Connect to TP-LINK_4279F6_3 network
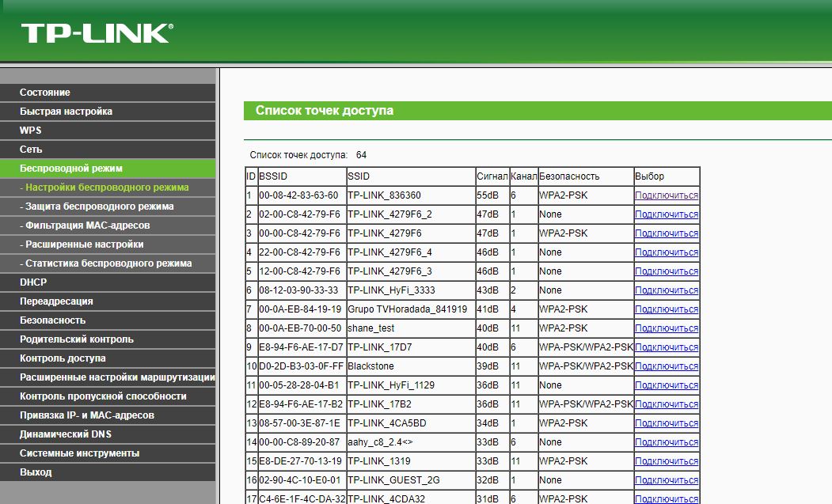 pyautogui.click(x=667, y=271)
